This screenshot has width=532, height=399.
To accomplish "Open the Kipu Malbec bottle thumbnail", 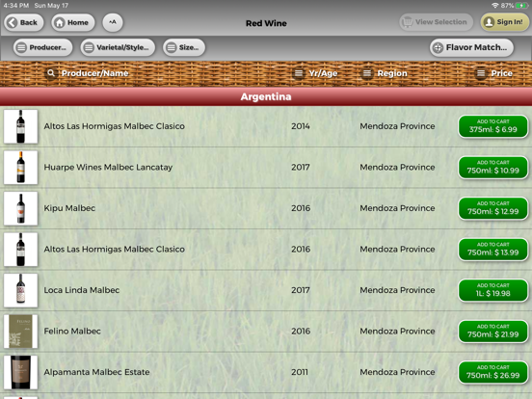I will click(20, 208).
